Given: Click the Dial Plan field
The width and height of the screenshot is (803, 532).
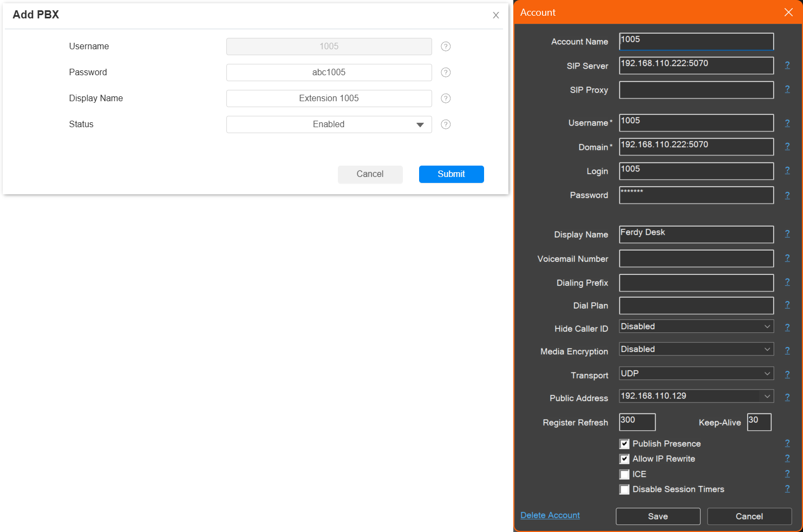Looking at the screenshot, I should coord(696,305).
